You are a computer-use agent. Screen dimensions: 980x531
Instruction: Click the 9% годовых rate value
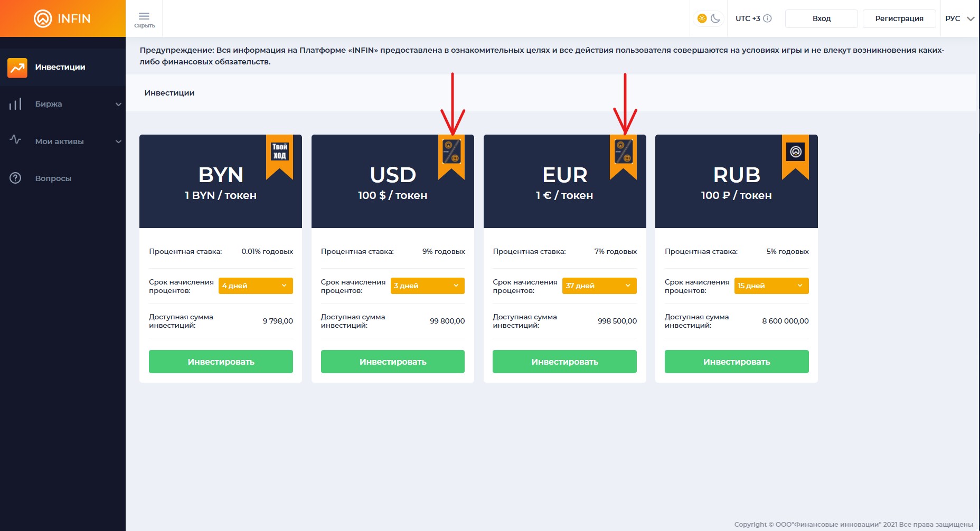(444, 251)
